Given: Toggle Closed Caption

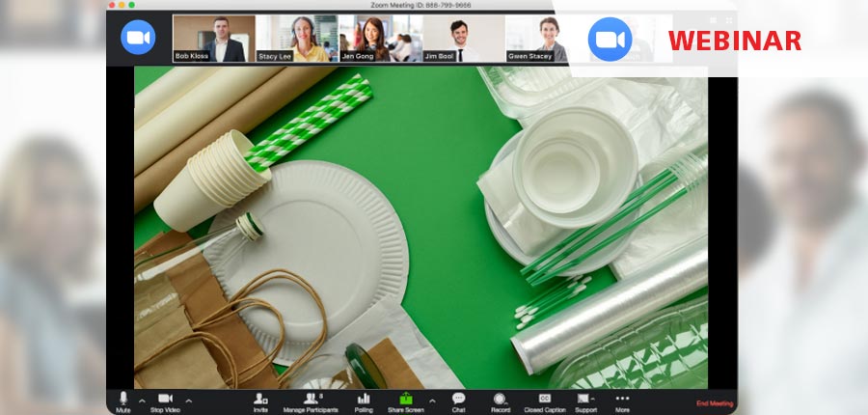Looking at the screenshot, I should point(545,400).
